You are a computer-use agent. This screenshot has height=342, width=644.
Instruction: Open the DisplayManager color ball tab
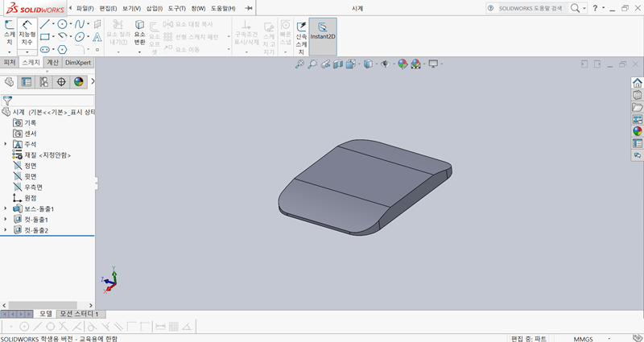coord(78,82)
